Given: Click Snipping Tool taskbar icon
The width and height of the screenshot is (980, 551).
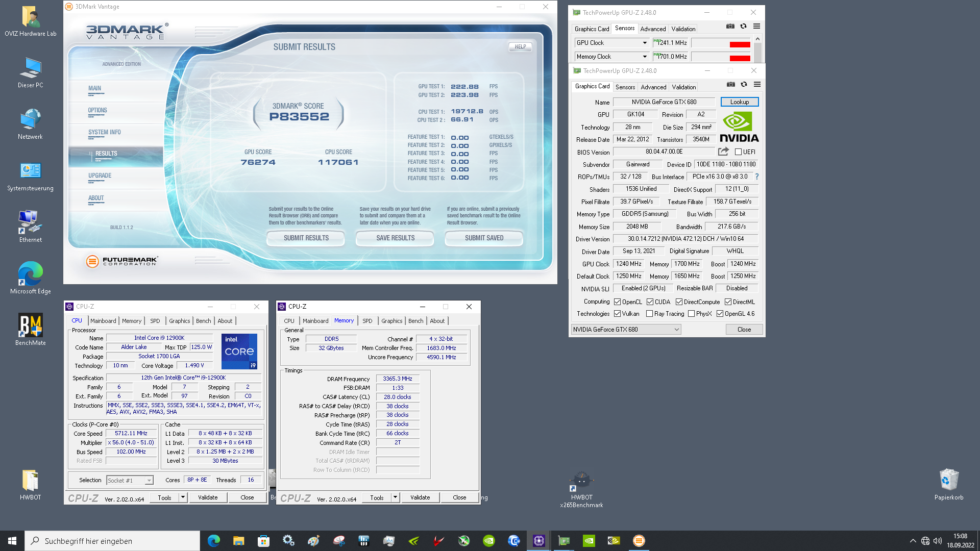Looking at the screenshot, I should coord(339,541).
